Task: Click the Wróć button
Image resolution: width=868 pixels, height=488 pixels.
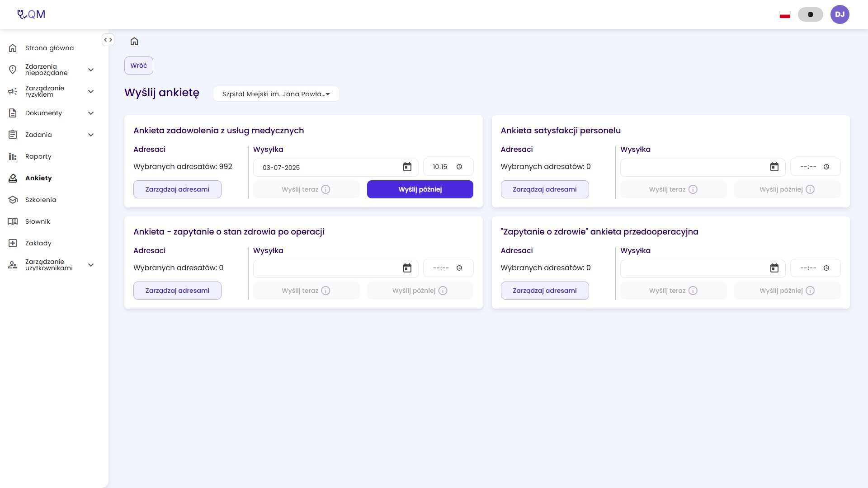Action: point(139,66)
